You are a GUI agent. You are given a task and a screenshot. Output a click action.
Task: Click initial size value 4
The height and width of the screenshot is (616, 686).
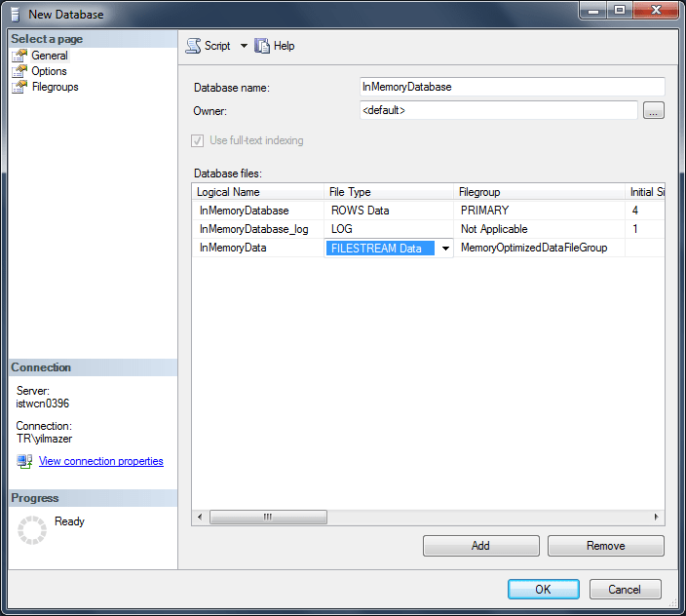645,211
